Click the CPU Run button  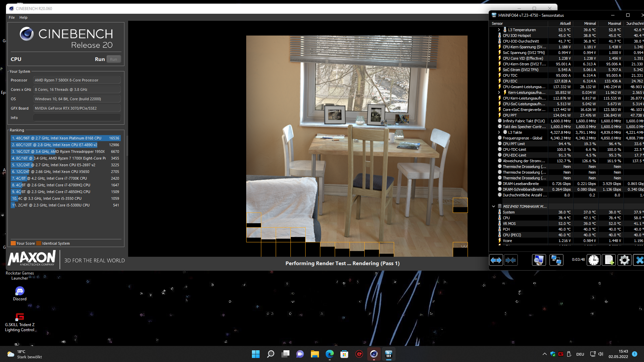coord(113,59)
